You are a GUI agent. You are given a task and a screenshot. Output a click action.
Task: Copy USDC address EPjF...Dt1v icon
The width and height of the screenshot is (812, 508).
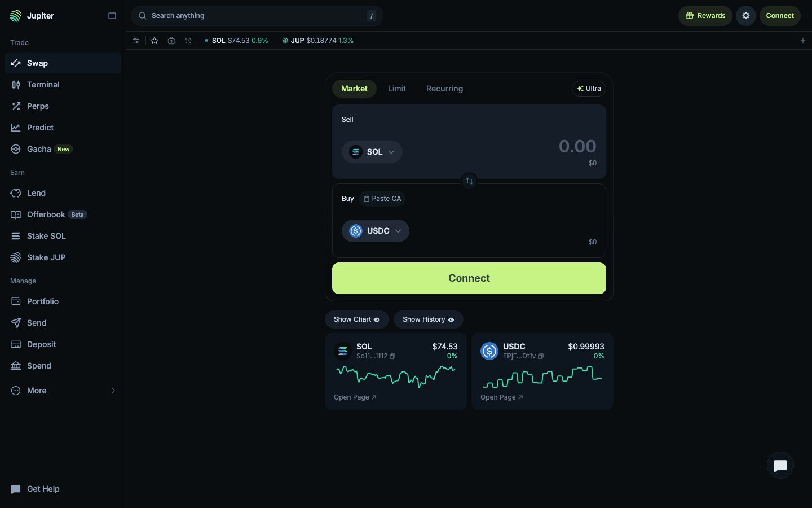(x=541, y=356)
